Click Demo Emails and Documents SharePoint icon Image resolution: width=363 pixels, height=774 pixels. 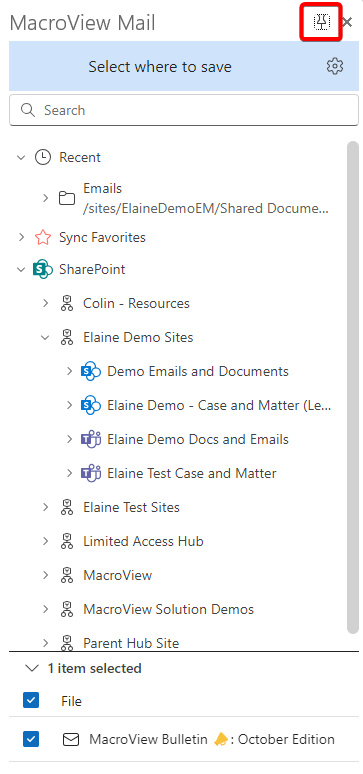[91, 372]
